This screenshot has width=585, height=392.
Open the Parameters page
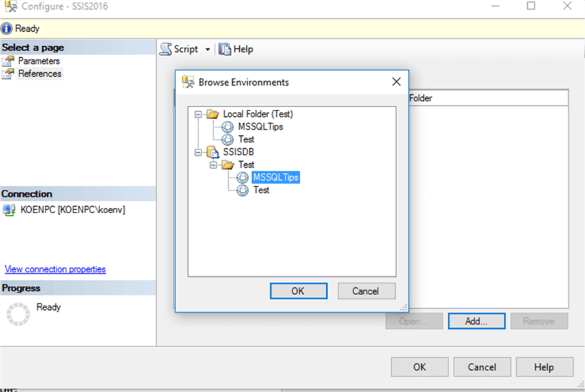(39, 61)
